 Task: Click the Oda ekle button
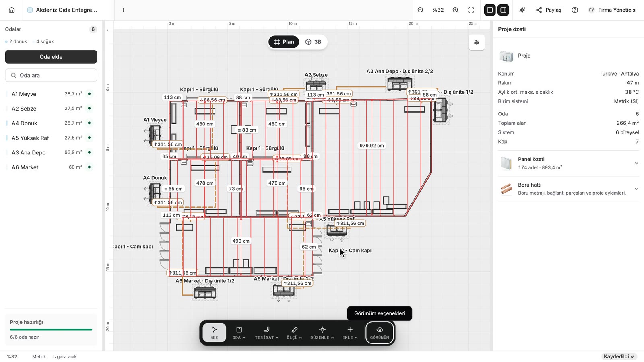51,57
